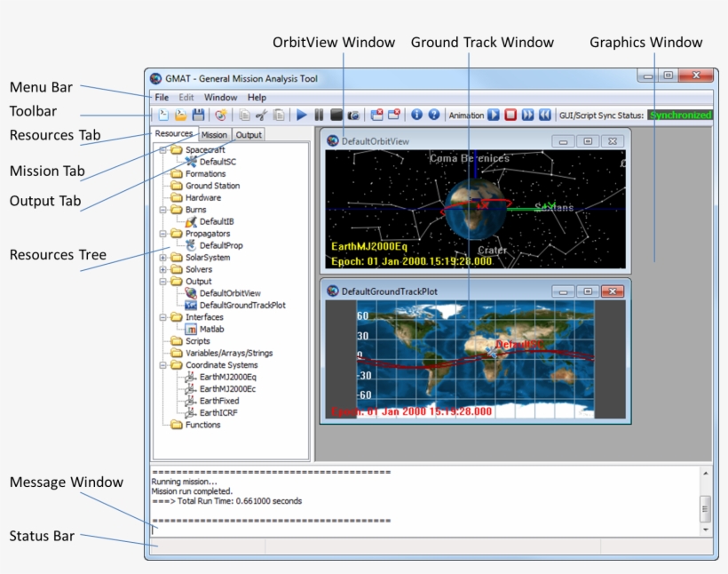Start animation with Animation play button
The height and width of the screenshot is (574, 728).
[x=494, y=115]
